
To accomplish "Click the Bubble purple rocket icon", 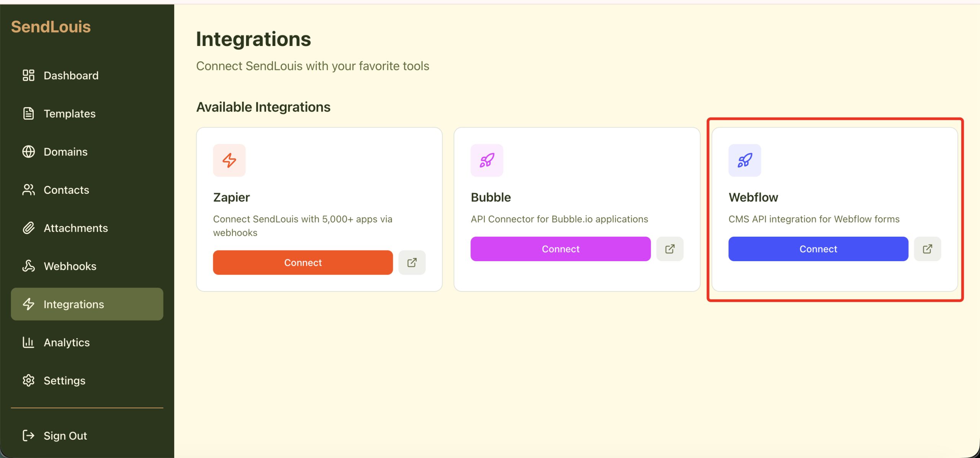I will (487, 160).
